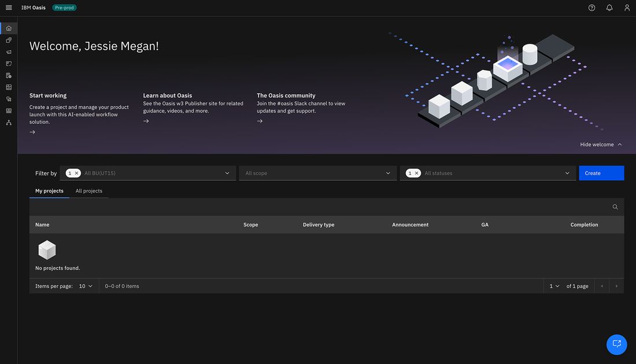
Task: Go to the next page arrow
Action: (616, 286)
